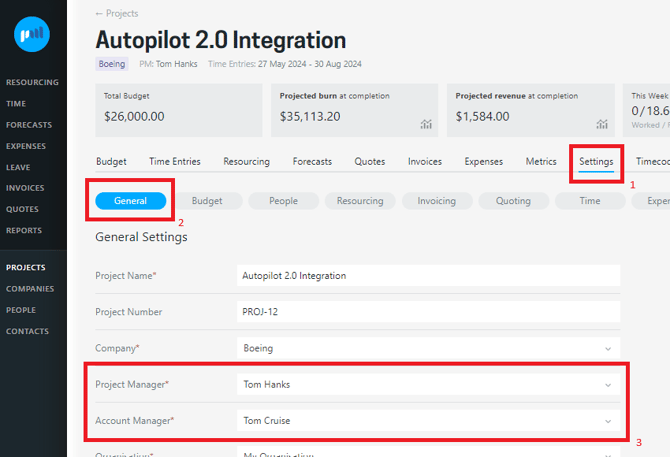Select the People settings pill
Viewport: 670px width, 457px height.
(284, 201)
